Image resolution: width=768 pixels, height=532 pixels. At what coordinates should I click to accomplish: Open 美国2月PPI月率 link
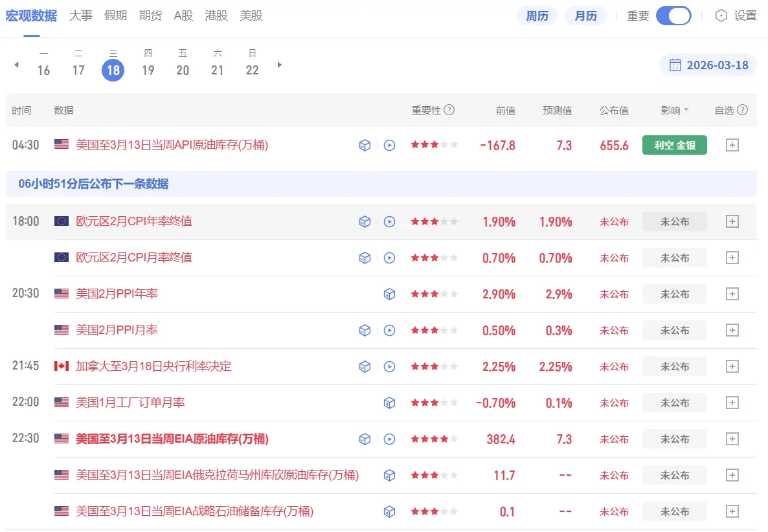point(117,330)
